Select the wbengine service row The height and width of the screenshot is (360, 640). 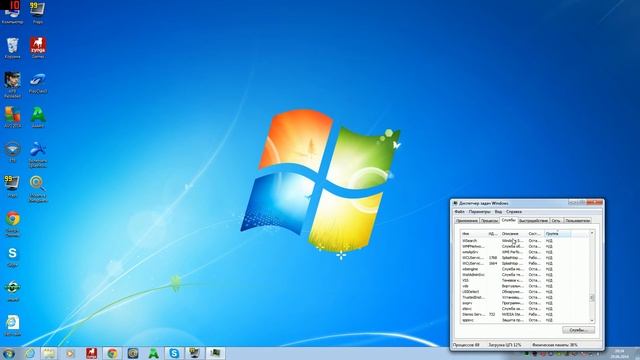[x=525, y=269]
